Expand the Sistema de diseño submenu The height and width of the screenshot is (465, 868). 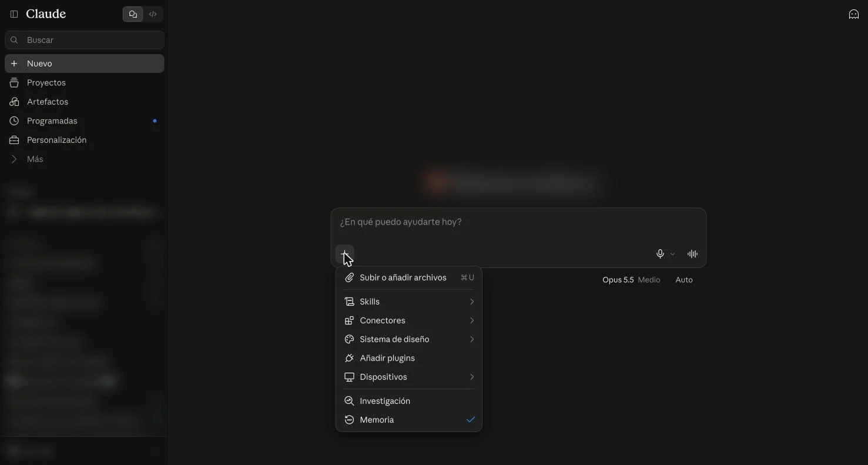click(409, 339)
